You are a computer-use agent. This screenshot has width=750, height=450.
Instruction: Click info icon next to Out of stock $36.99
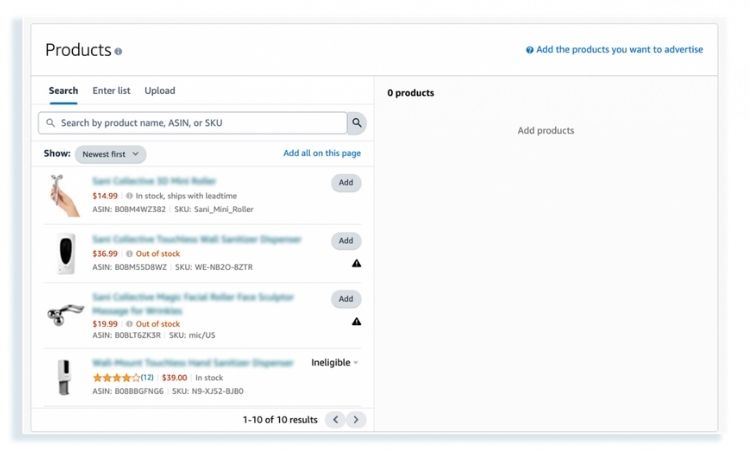130,254
